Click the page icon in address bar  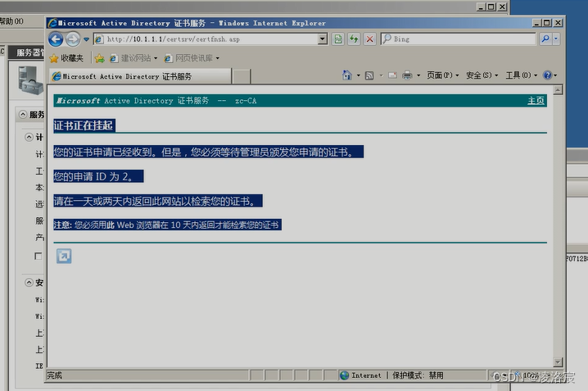click(x=99, y=39)
